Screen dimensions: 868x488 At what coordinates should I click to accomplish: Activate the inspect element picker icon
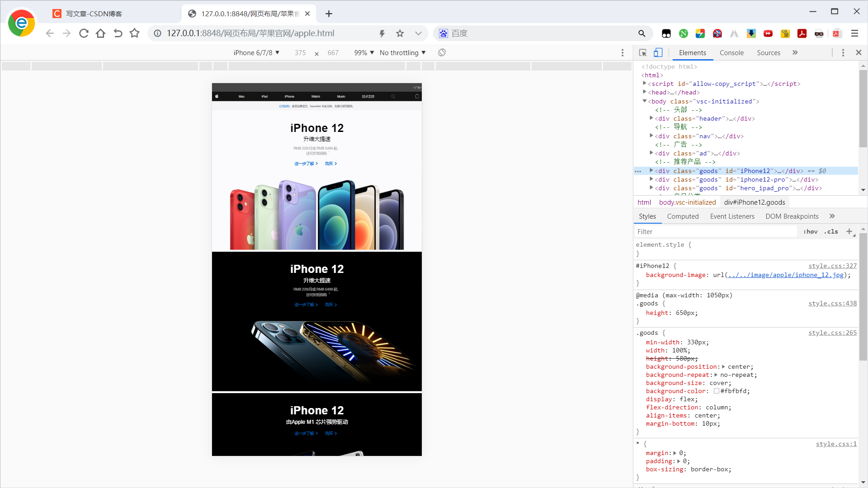pyautogui.click(x=643, y=53)
